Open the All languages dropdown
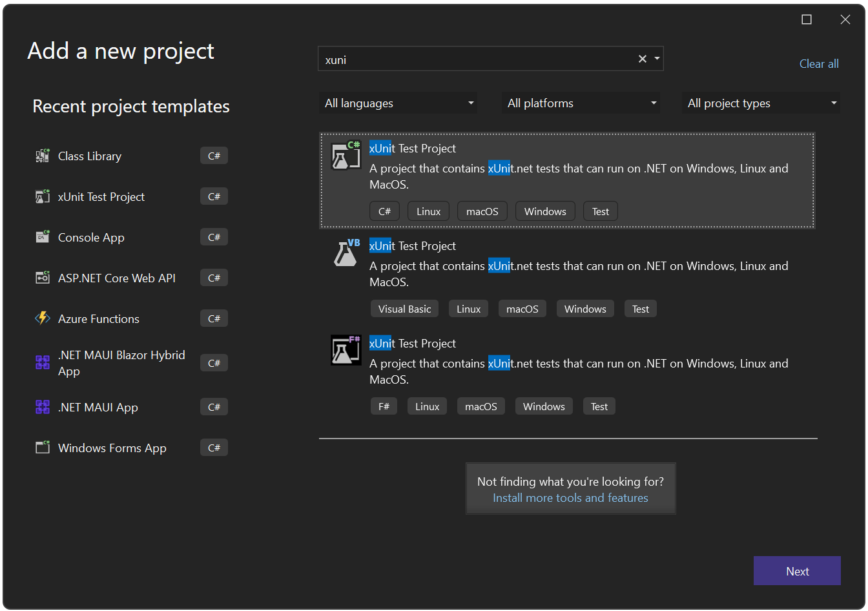 click(x=398, y=103)
